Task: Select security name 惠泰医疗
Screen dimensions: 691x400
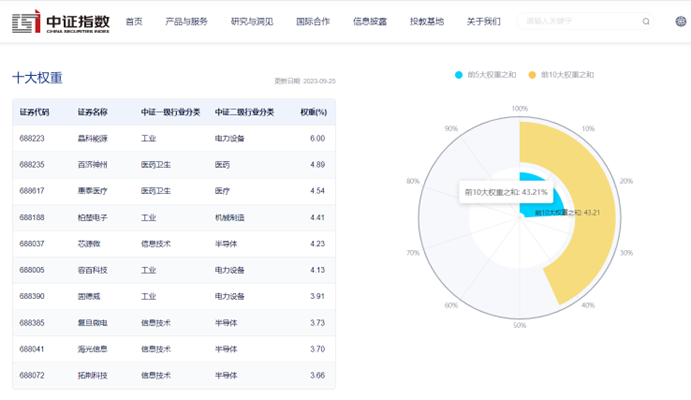Action: [x=93, y=191]
